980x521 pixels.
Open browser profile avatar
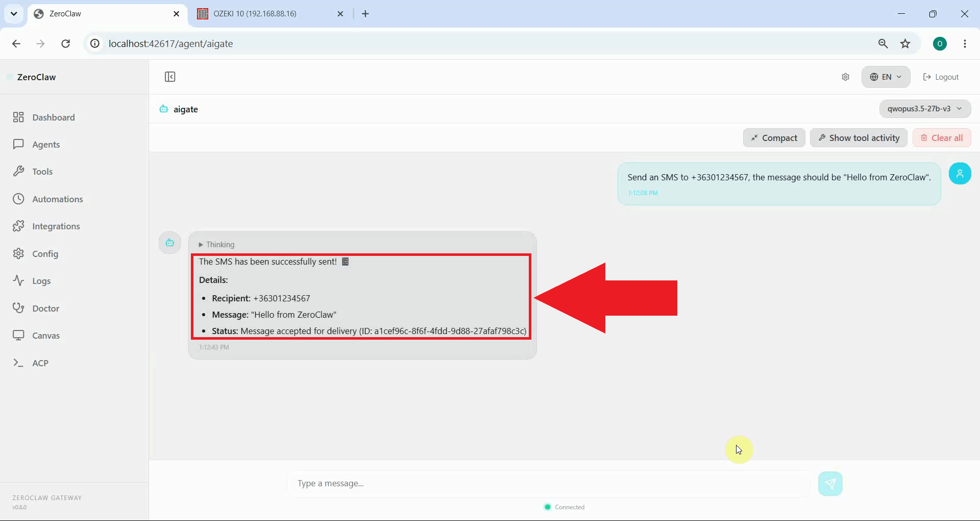point(940,43)
